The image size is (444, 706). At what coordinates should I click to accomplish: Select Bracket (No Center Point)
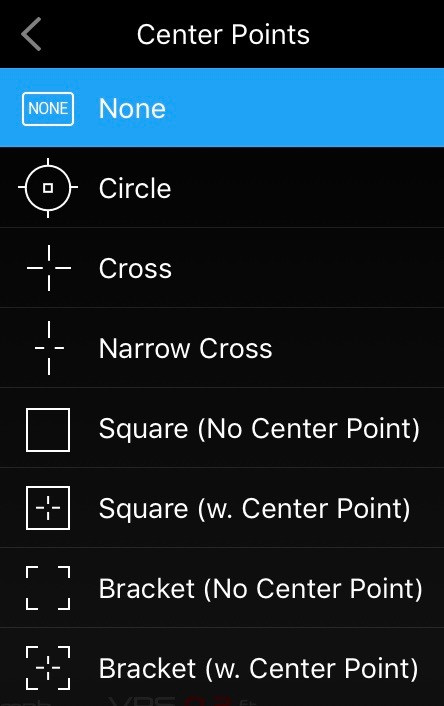tap(222, 588)
